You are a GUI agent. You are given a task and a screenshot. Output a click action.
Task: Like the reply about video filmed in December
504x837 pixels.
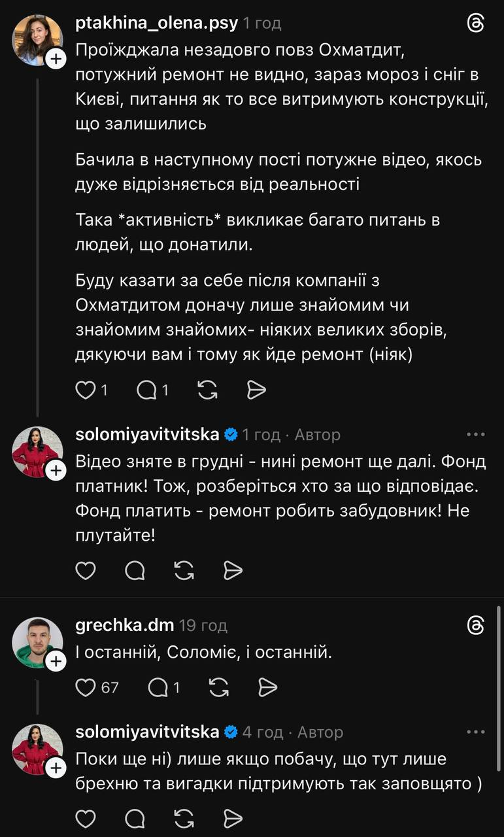click(x=86, y=571)
